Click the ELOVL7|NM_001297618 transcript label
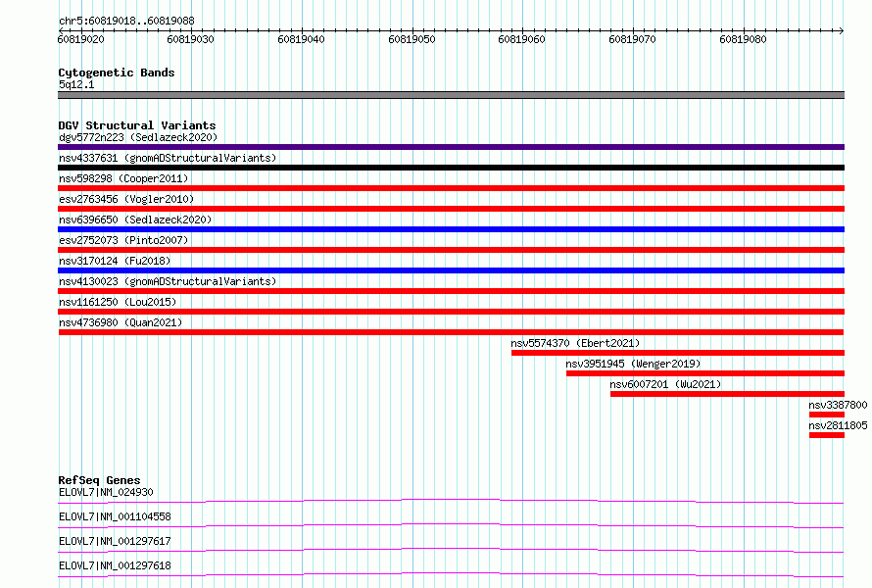872x588 pixels. click(x=115, y=565)
